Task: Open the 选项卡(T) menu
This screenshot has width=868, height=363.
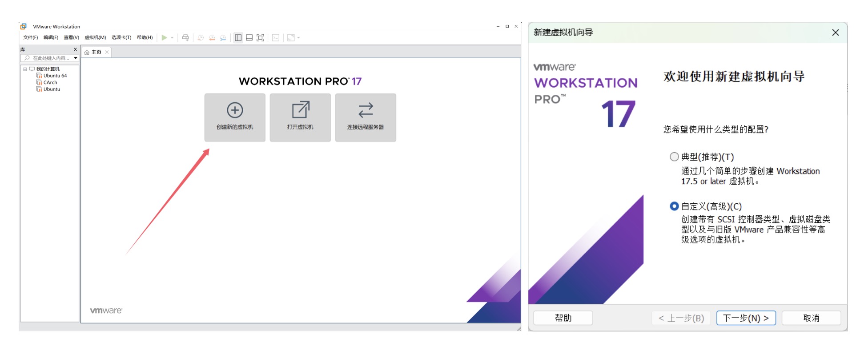Action: point(121,37)
